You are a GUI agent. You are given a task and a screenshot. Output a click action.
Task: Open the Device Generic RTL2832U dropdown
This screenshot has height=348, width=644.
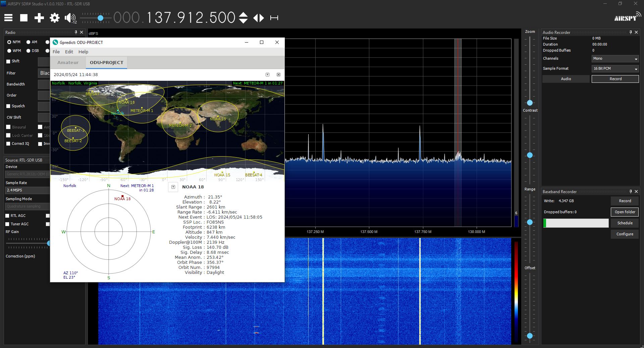pos(28,174)
